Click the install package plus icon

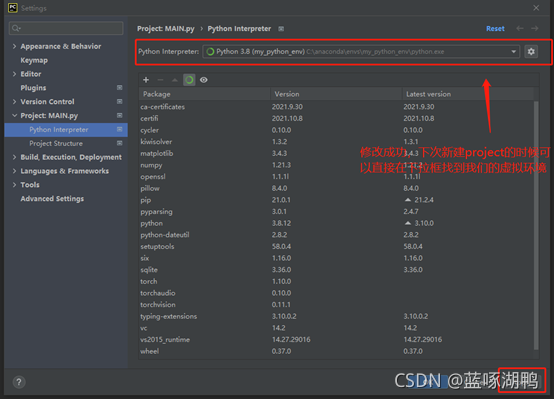[146, 80]
